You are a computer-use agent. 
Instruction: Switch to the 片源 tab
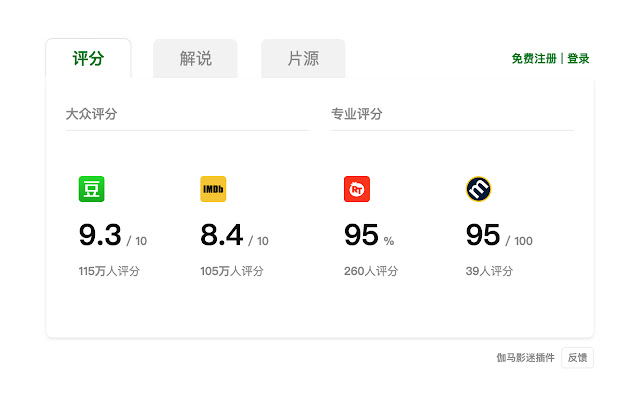click(303, 58)
